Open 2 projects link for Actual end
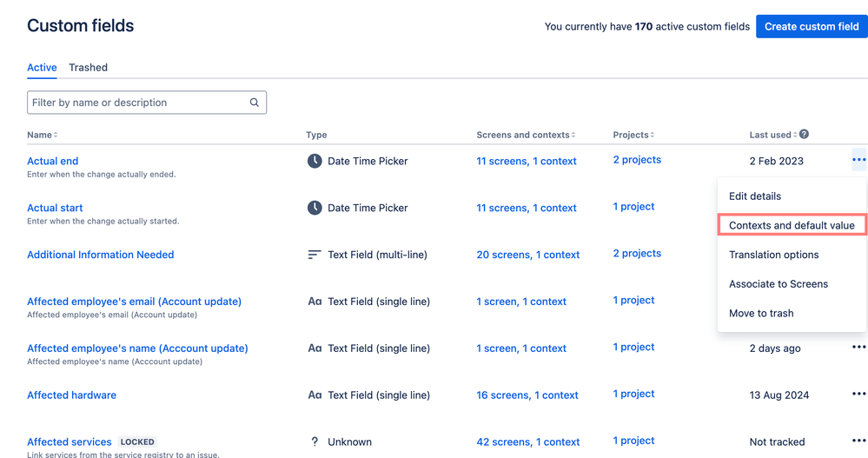Image resolution: width=868 pixels, height=458 pixels. point(637,160)
